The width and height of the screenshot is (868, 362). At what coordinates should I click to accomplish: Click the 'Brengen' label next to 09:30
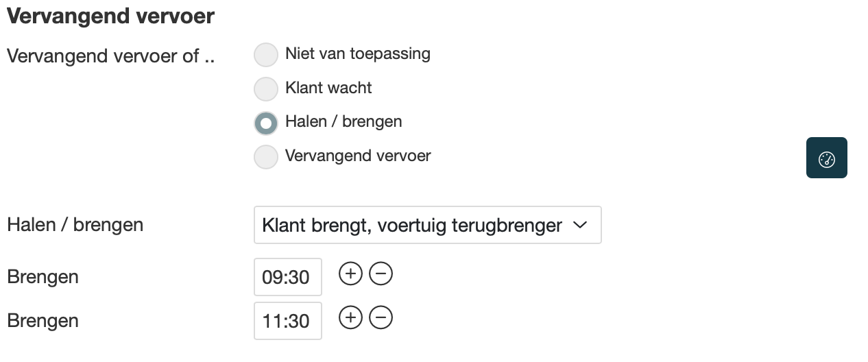click(x=43, y=277)
